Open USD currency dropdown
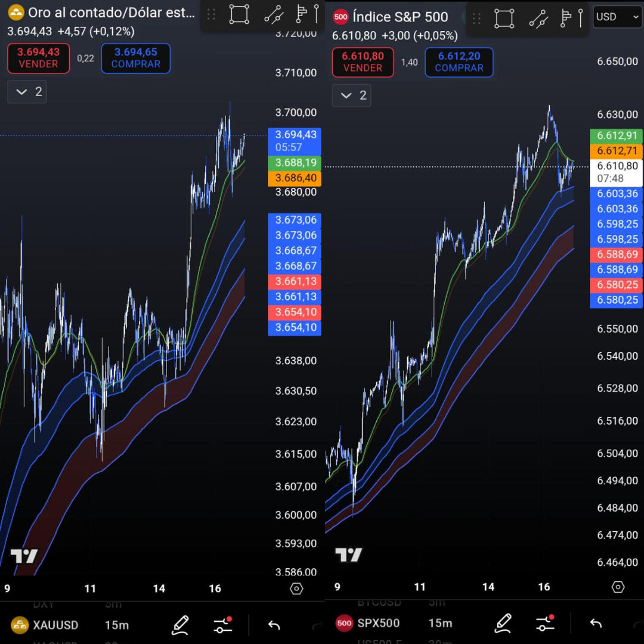Viewport: 644px width, 644px height. pyautogui.click(x=618, y=17)
